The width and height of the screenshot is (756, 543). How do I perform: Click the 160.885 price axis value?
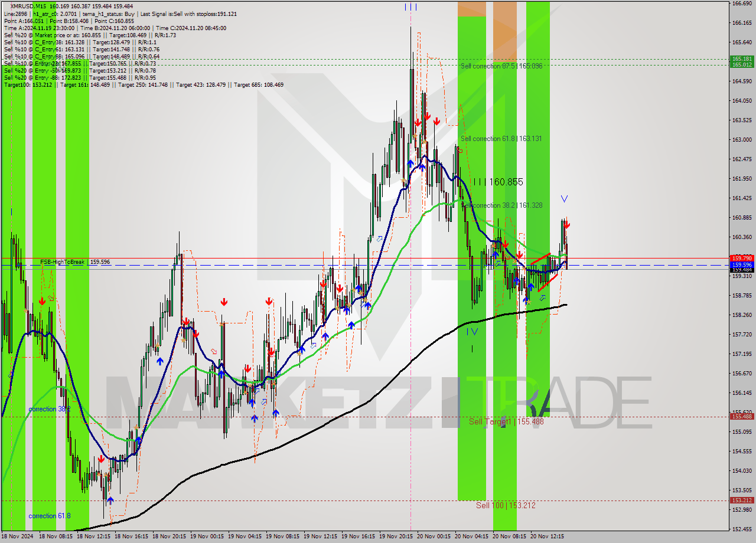coord(742,218)
